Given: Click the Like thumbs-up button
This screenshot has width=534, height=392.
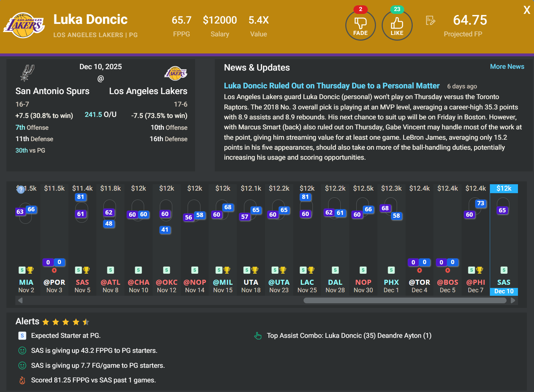Looking at the screenshot, I should tap(397, 26).
